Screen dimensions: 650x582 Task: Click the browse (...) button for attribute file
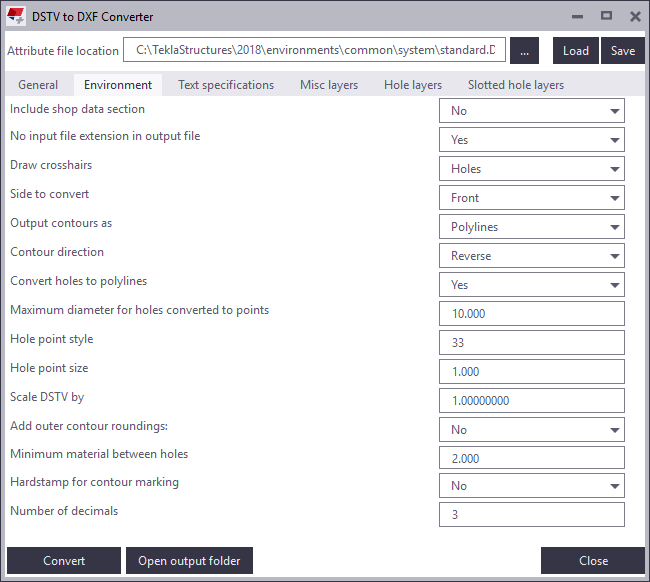(524, 51)
